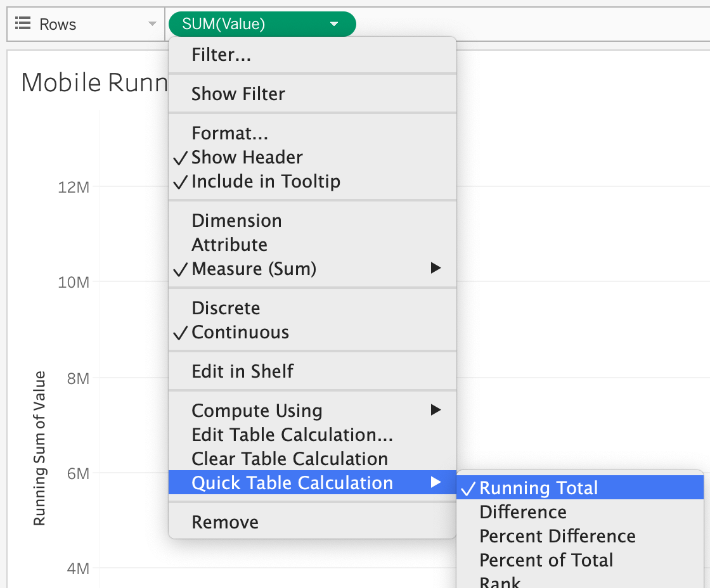The height and width of the screenshot is (588, 710).
Task: Click the Mobile Runn sheet title
Action: 94,82
